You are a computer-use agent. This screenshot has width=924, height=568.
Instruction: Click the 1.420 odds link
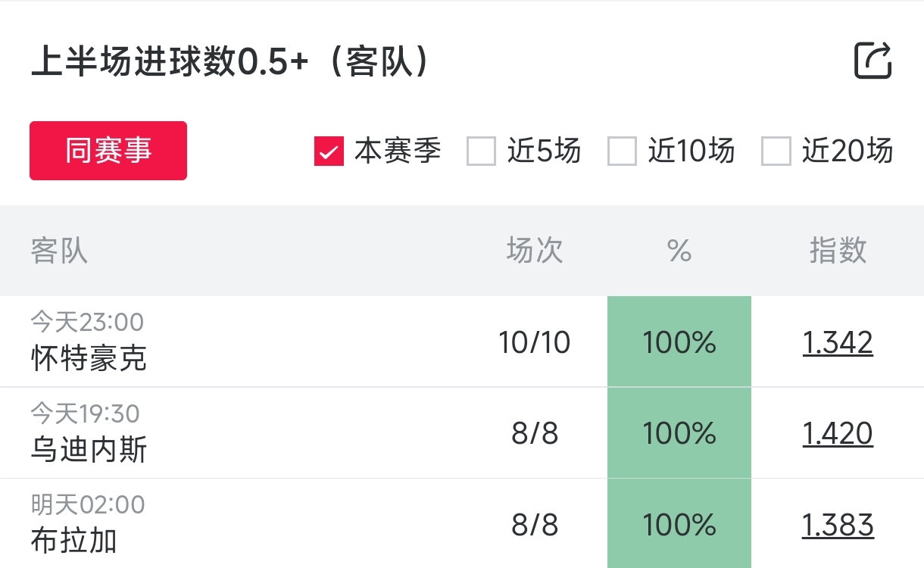coord(838,434)
